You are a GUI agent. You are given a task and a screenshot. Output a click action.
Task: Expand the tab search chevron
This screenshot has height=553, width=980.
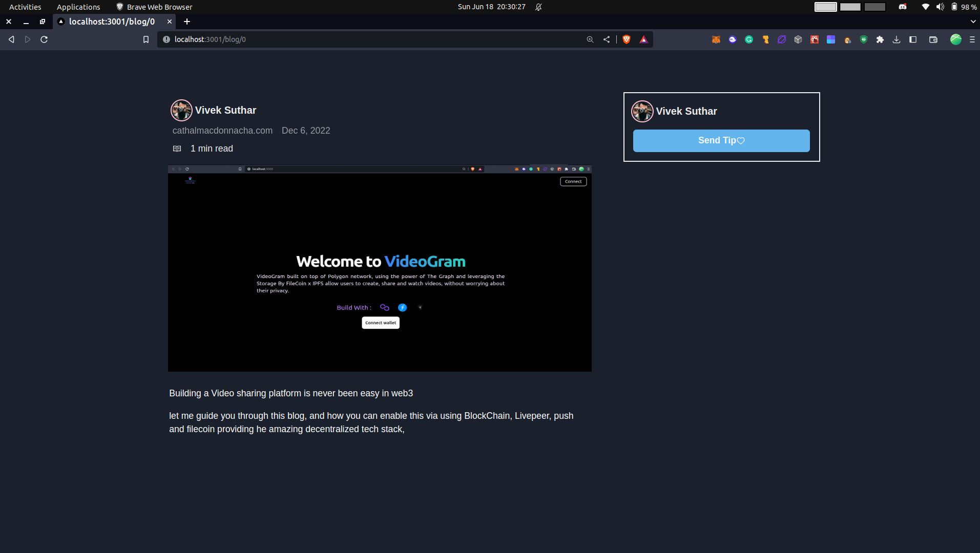[973, 22]
